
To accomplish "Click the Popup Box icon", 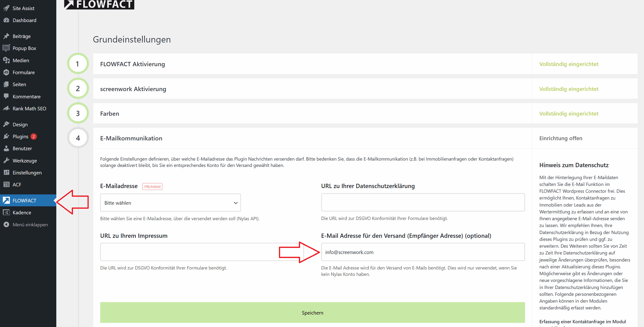I will 6,48.
